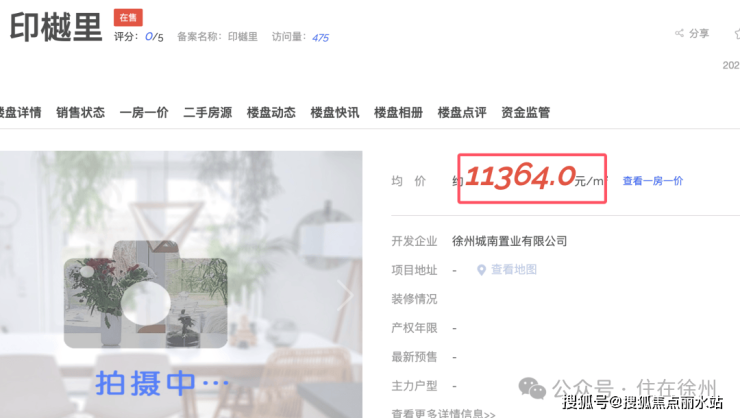Go to the 楼盘快讯 tab
Screen dimensions: 740x418
tap(335, 112)
